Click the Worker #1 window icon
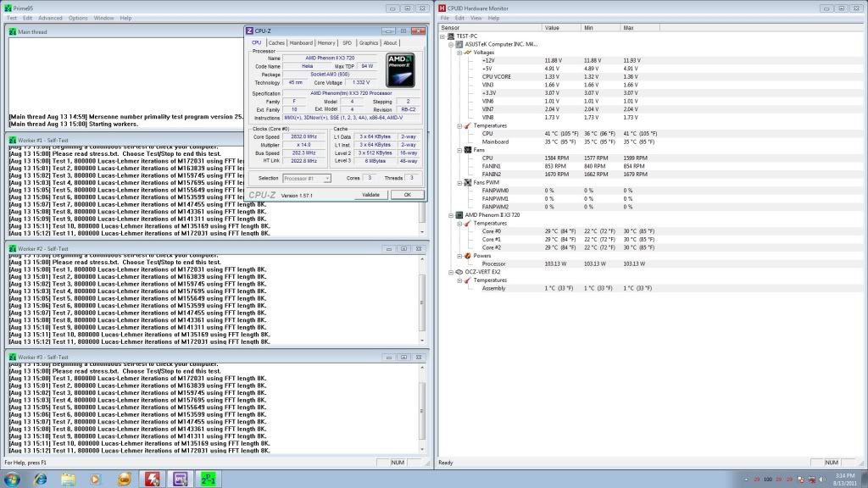Image resolution: width=868 pixels, height=488 pixels. [x=13, y=141]
